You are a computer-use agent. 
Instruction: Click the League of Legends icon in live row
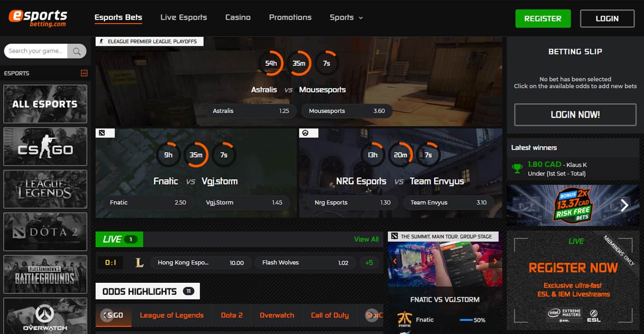[139, 263]
